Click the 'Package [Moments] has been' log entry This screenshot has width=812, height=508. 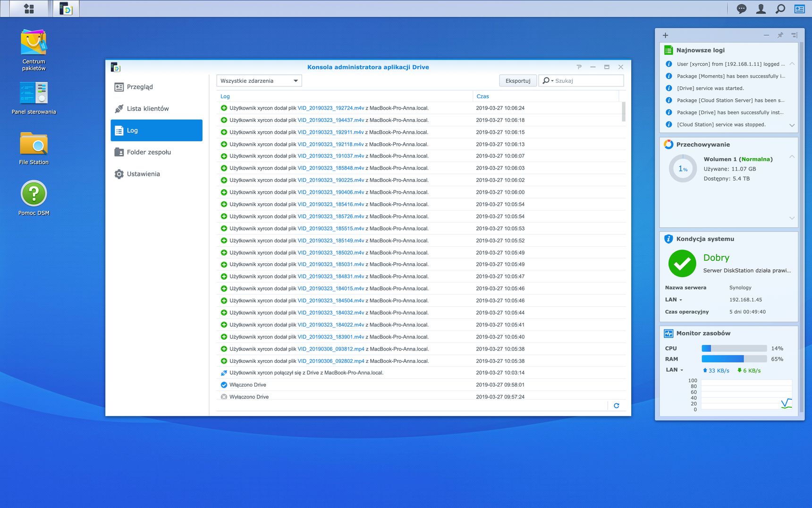click(731, 76)
